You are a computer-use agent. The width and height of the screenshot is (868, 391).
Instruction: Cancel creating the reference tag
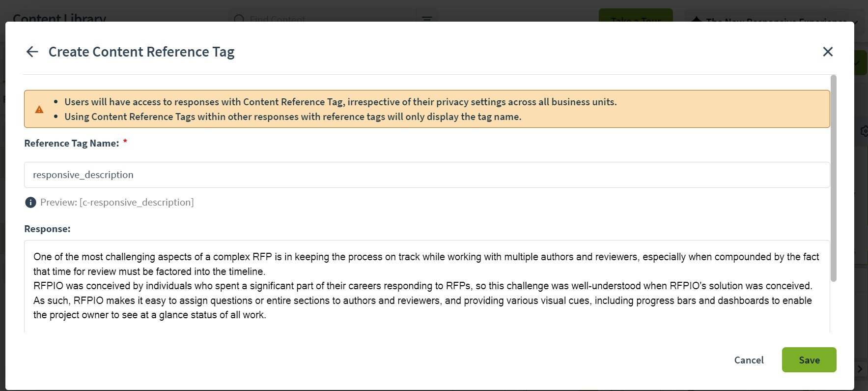[749, 360]
